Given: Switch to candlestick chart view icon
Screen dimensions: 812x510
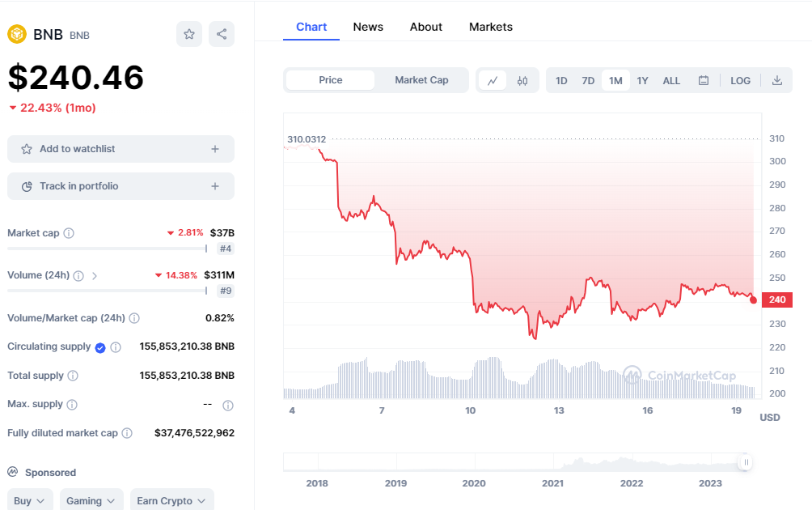Looking at the screenshot, I should coord(522,80).
